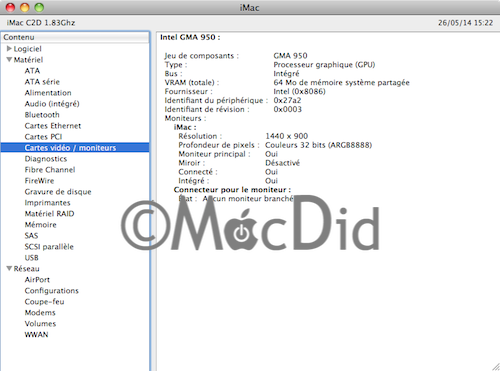Show FireWire information
This screenshot has width=500, height=371.
click(39, 181)
